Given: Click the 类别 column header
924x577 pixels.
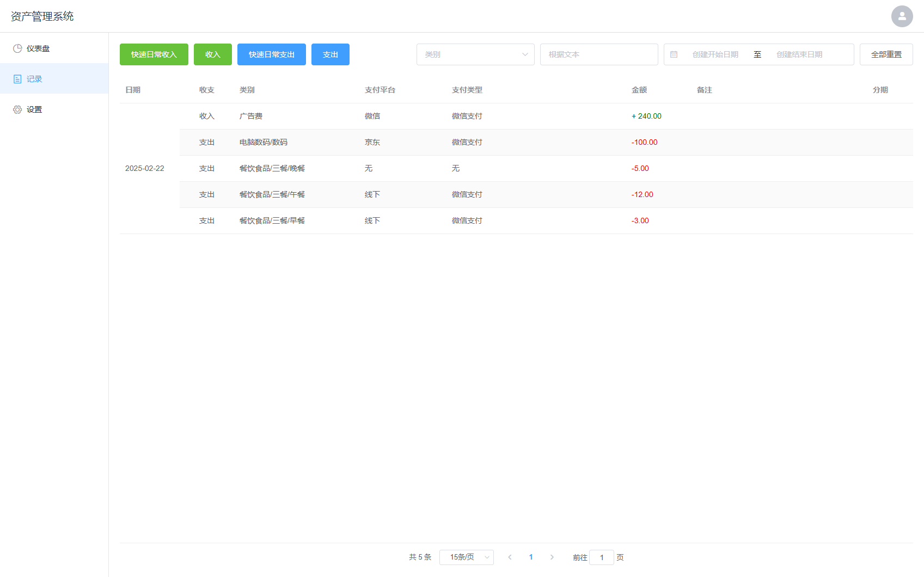Looking at the screenshot, I should 247,90.
